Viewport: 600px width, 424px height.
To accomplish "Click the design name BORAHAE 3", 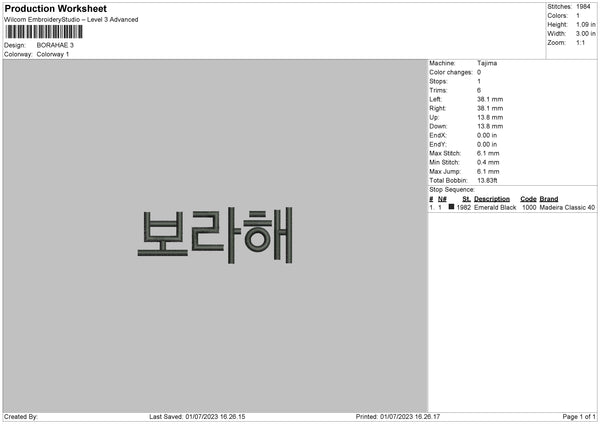I will click(55, 45).
